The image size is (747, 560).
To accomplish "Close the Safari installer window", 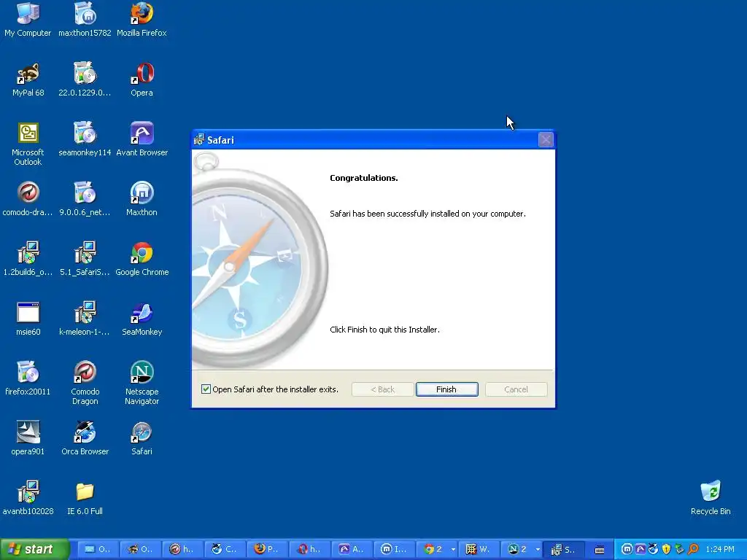I will [x=546, y=139].
